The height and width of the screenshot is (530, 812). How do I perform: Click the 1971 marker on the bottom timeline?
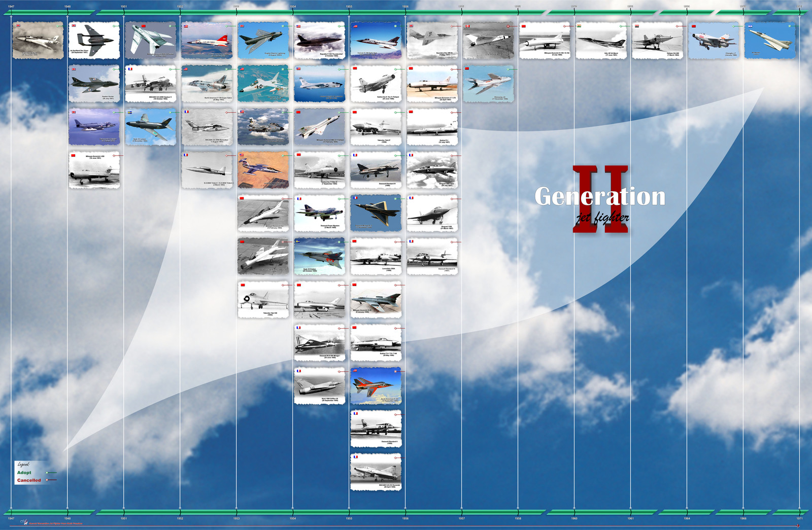coord(799,518)
